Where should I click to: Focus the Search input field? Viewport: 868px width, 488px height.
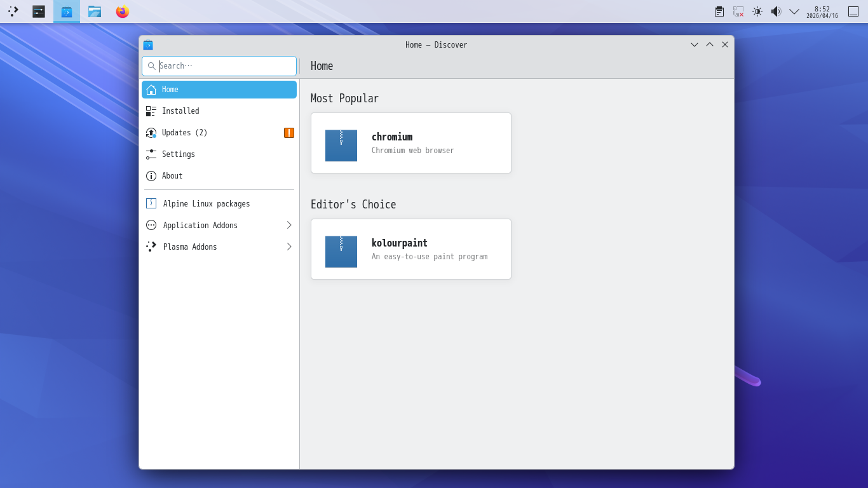219,66
